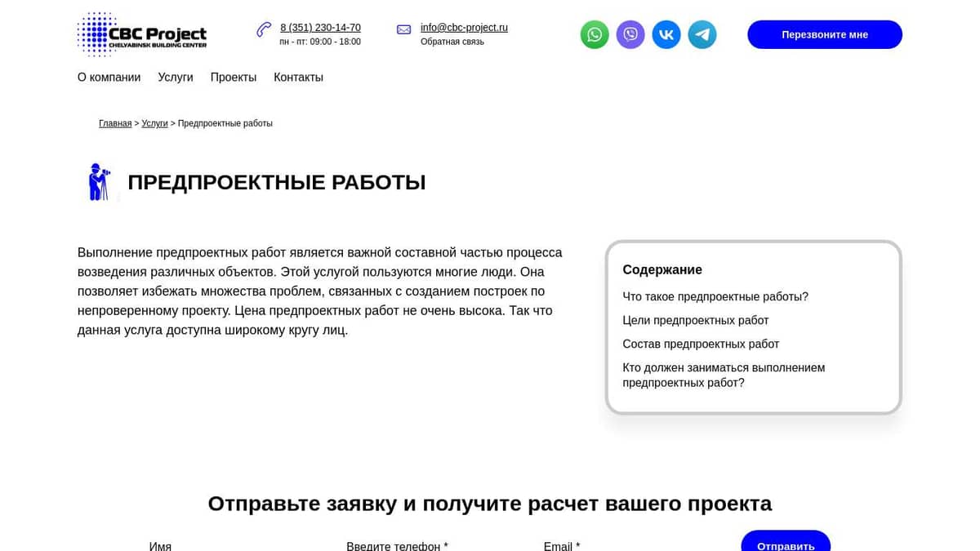The height and width of the screenshot is (551, 980).
Task: Click the phone handset icon
Action: [x=263, y=29]
